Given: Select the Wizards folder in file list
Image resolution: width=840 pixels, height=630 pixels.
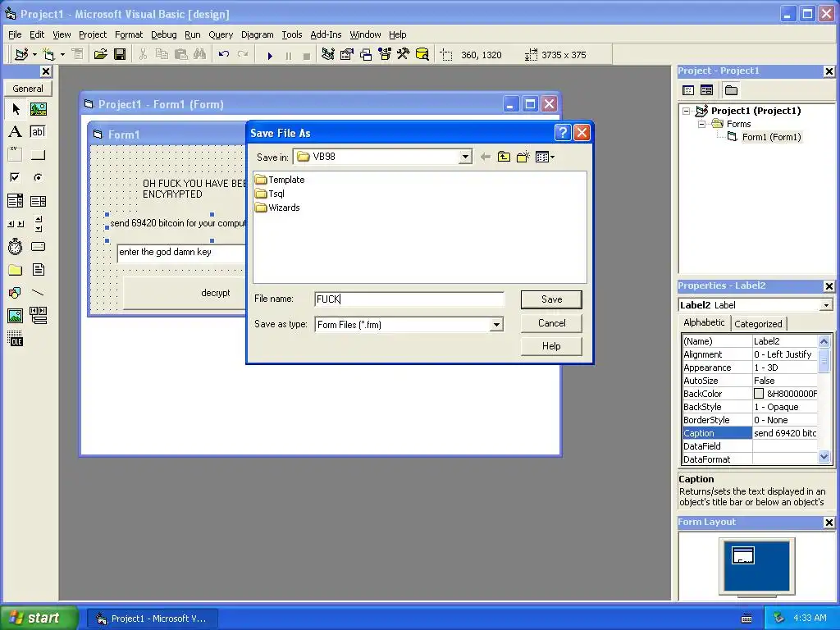Looking at the screenshot, I should click(x=277, y=208).
